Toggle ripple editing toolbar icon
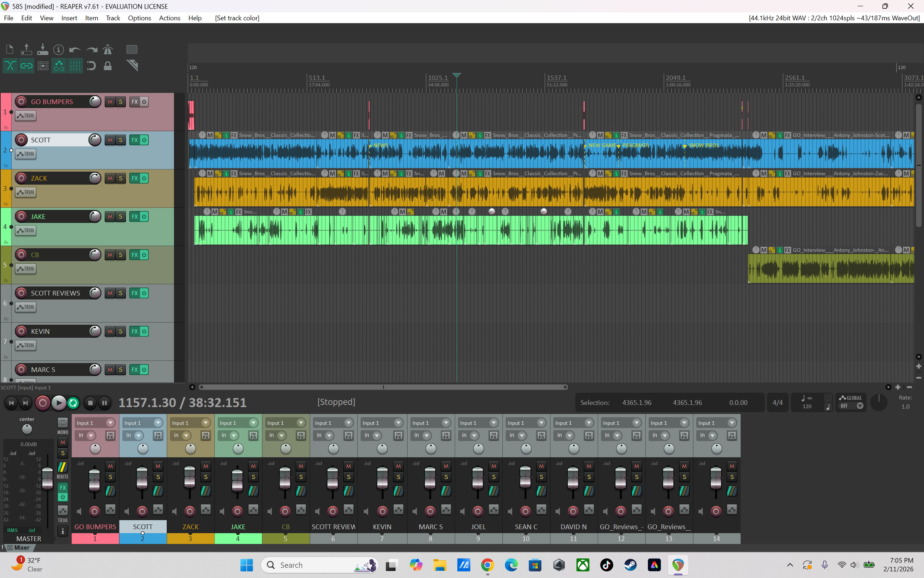 coord(43,66)
